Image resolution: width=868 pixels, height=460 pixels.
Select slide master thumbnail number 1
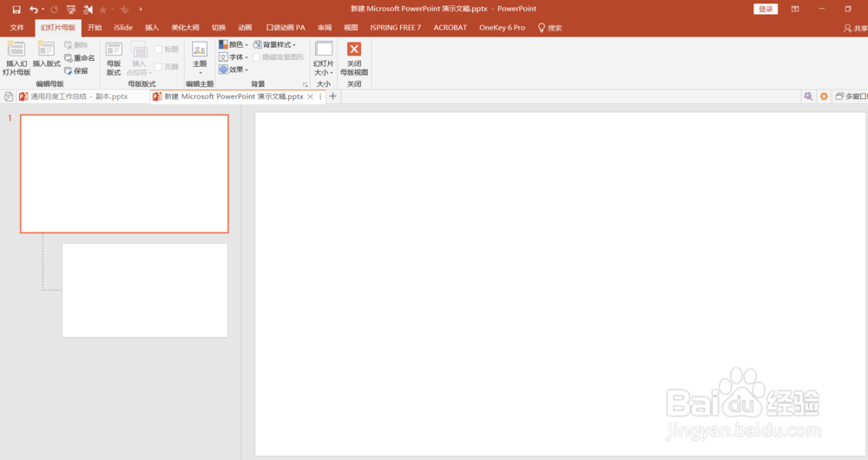124,174
